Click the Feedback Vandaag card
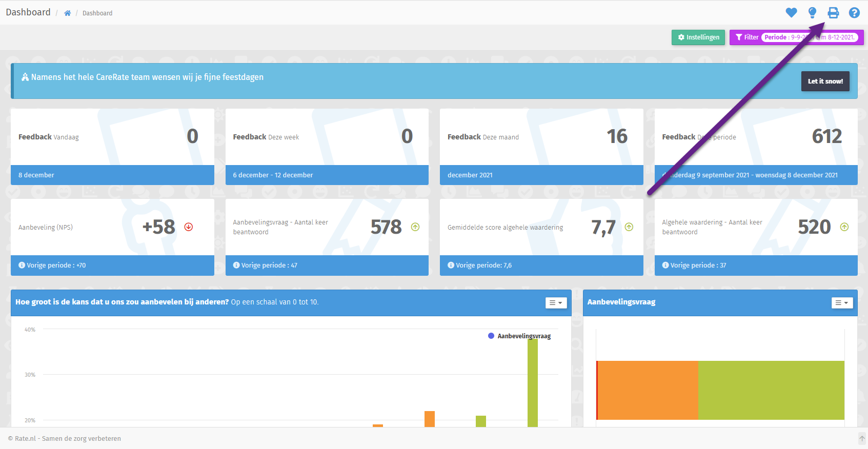 coord(112,147)
